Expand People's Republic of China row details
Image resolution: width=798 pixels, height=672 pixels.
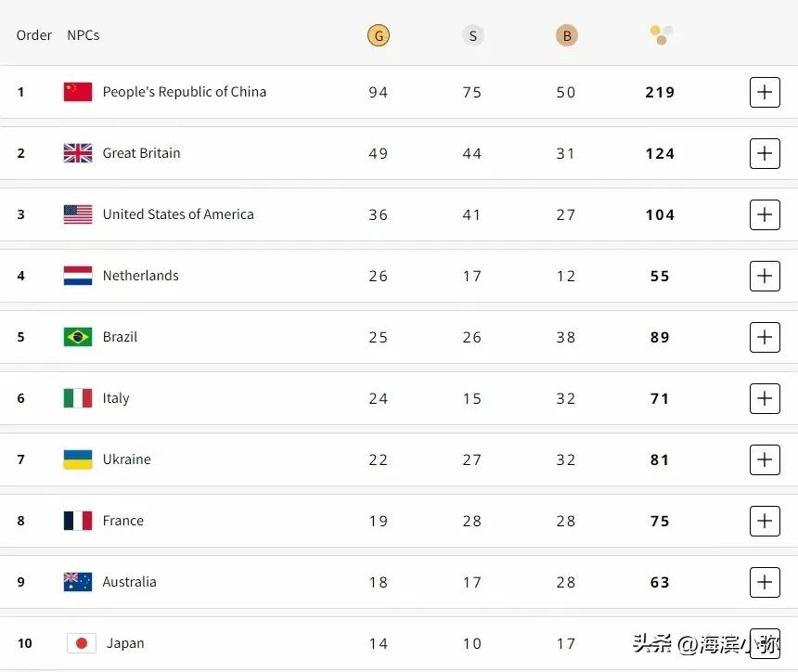tap(765, 92)
